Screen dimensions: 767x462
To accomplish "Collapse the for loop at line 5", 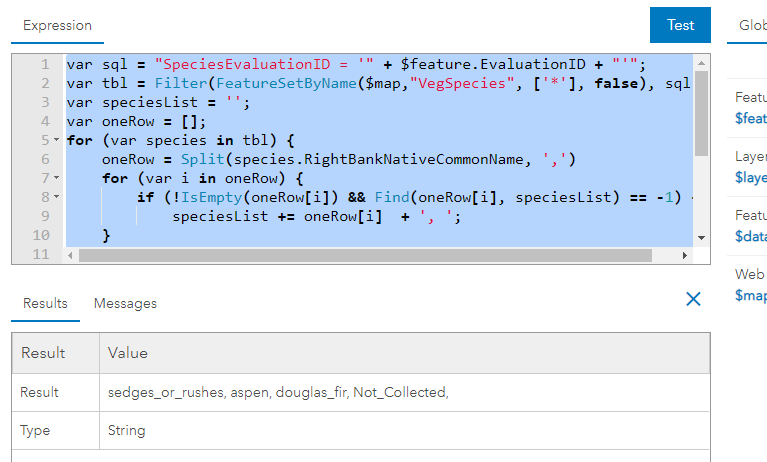I will (x=56, y=141).
